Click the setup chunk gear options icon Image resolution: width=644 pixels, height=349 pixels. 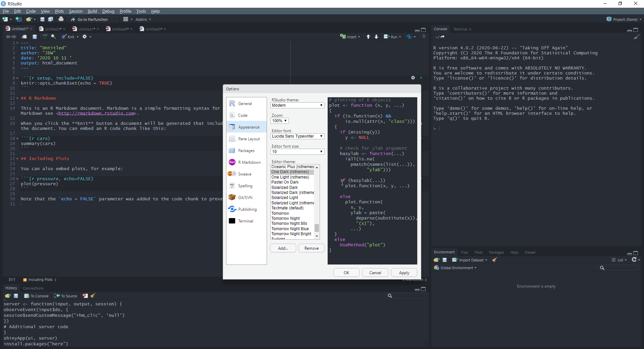[413, 78]
